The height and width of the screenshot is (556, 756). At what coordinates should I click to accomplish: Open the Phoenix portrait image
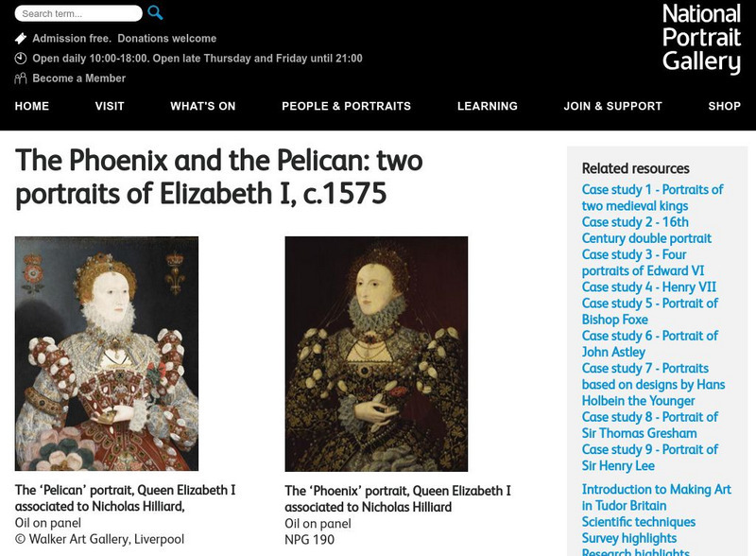coord(376,354)
